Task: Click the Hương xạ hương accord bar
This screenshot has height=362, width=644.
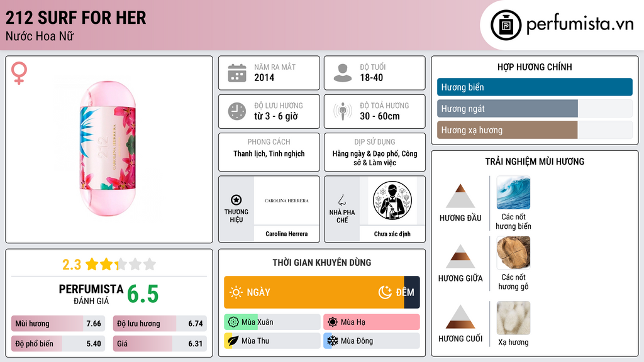Action: tap(535, 130)
